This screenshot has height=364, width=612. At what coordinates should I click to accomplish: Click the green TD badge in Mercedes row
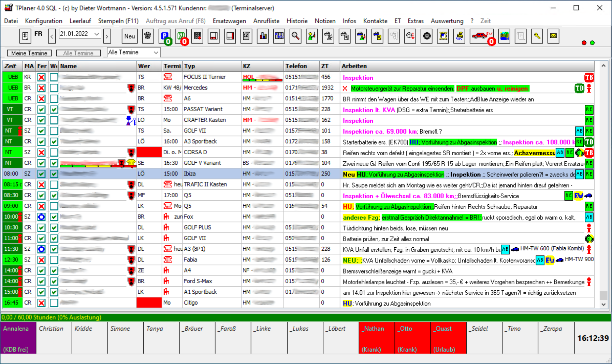click(x=579, y=88)
